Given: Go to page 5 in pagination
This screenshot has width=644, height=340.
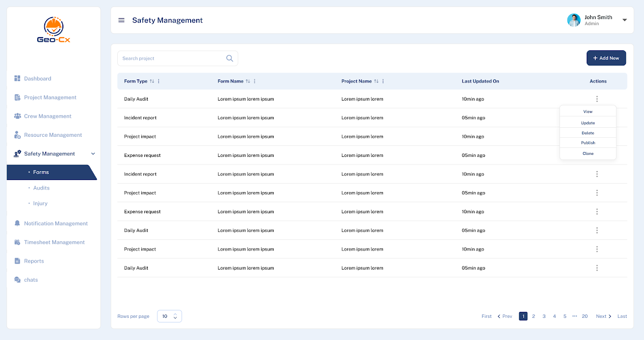Looking at the screenshot, I should click(x=565, y=316).
